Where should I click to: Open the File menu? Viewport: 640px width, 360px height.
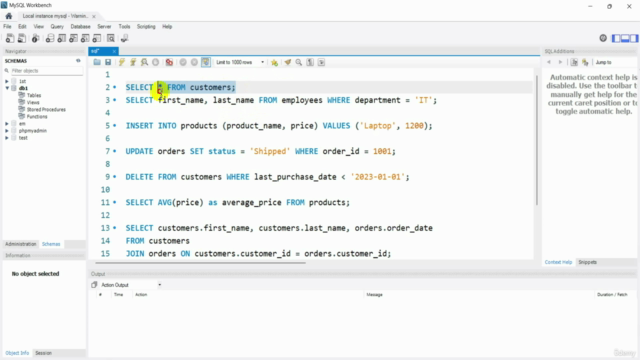[x=7, y=27]
